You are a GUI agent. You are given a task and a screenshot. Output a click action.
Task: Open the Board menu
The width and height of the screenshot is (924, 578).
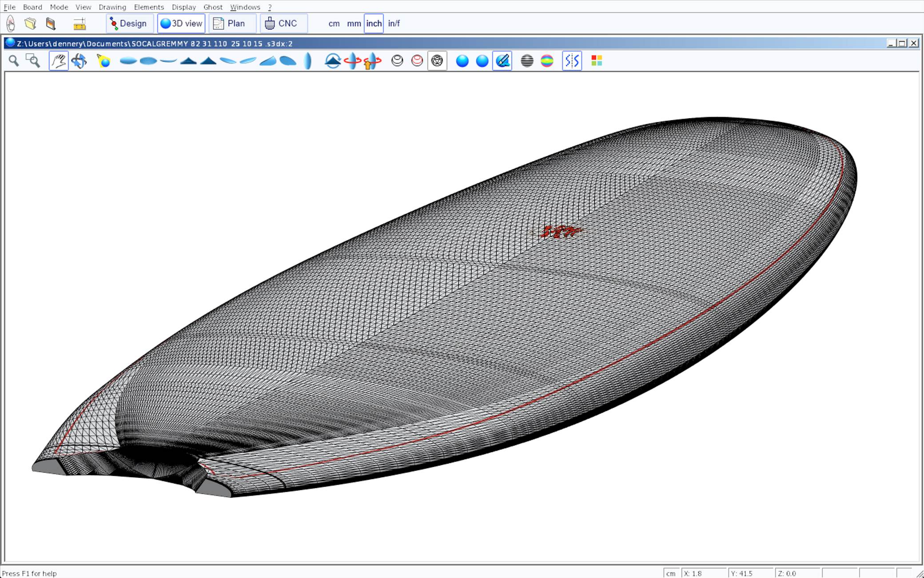[x=32, y=7]
